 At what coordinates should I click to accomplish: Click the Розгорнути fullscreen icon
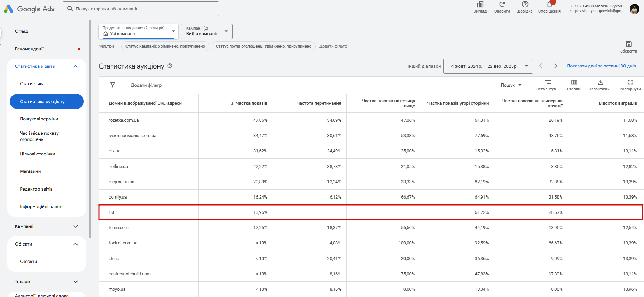tap(630, 82)
